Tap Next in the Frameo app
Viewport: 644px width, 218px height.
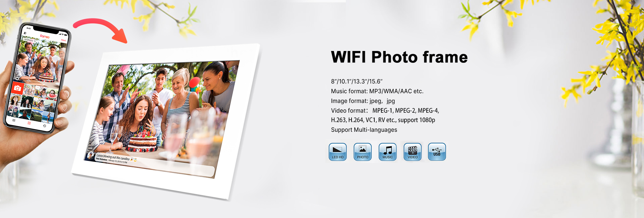coord(63,40)
